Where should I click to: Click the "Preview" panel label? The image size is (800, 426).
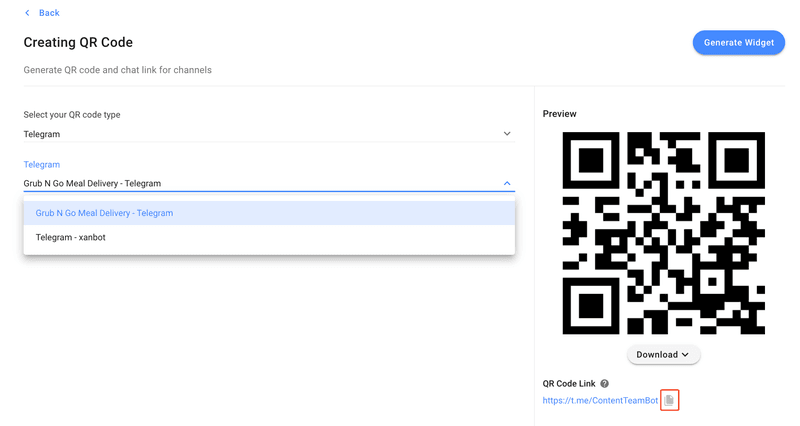tap(559, 114)
